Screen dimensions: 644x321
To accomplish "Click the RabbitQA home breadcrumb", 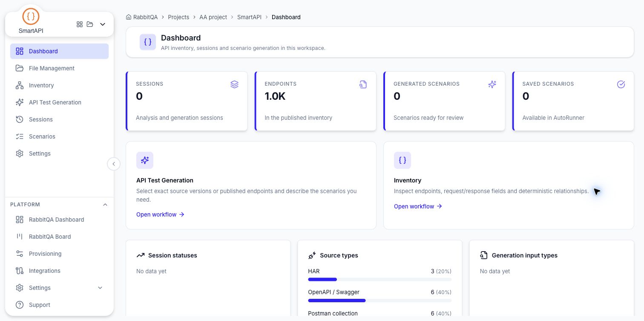I will [x=142, y=17].
